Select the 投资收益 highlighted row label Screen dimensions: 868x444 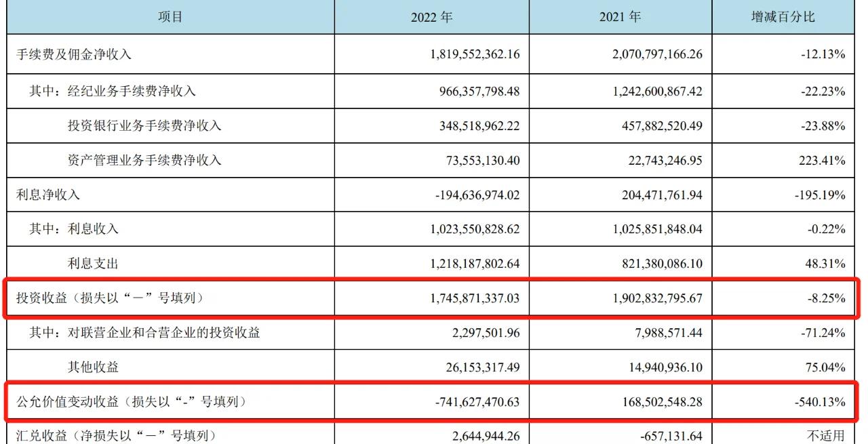[x=109, y=298]
